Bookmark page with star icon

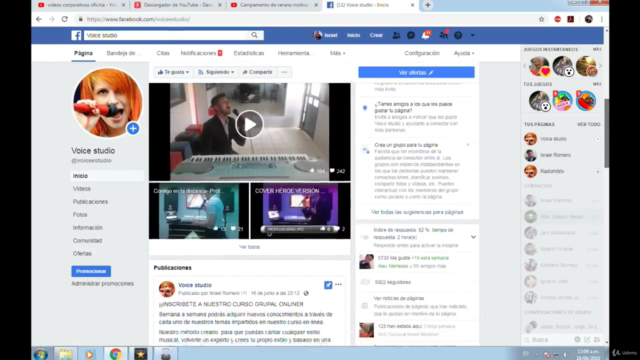541,19
